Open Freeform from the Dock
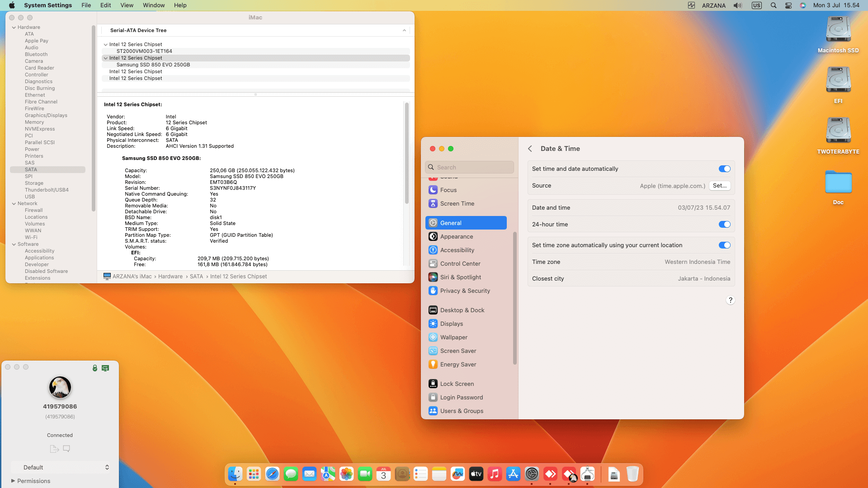 458,474
